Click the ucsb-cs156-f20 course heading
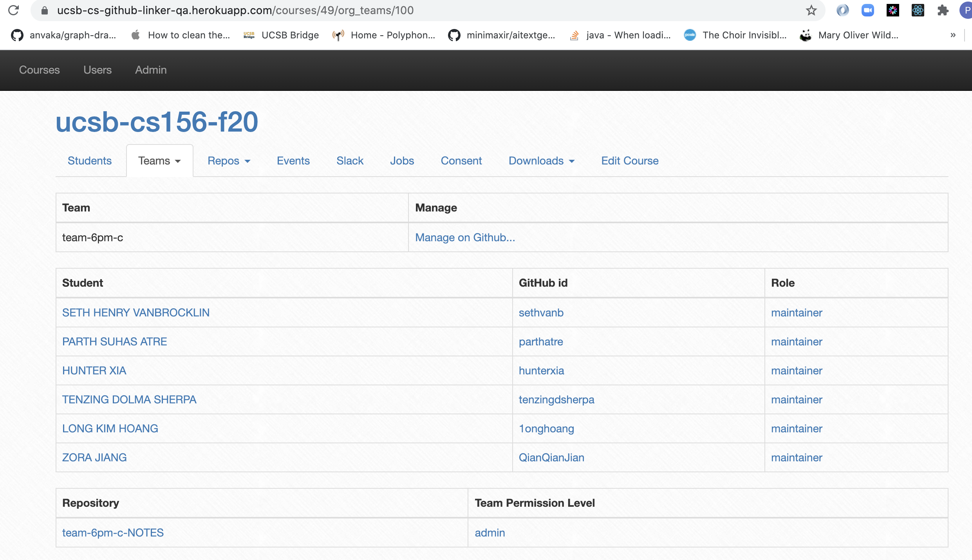 tap(157, 122)
